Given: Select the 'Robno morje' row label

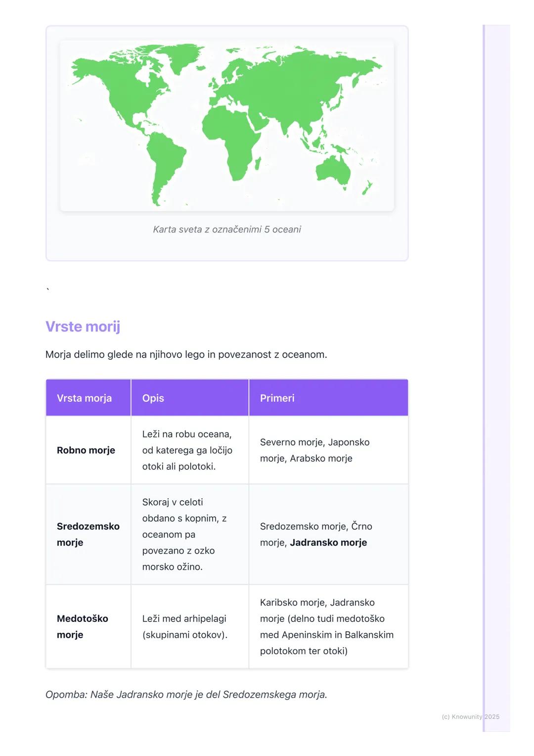Looking at the screenshot, I should (86, 450).
